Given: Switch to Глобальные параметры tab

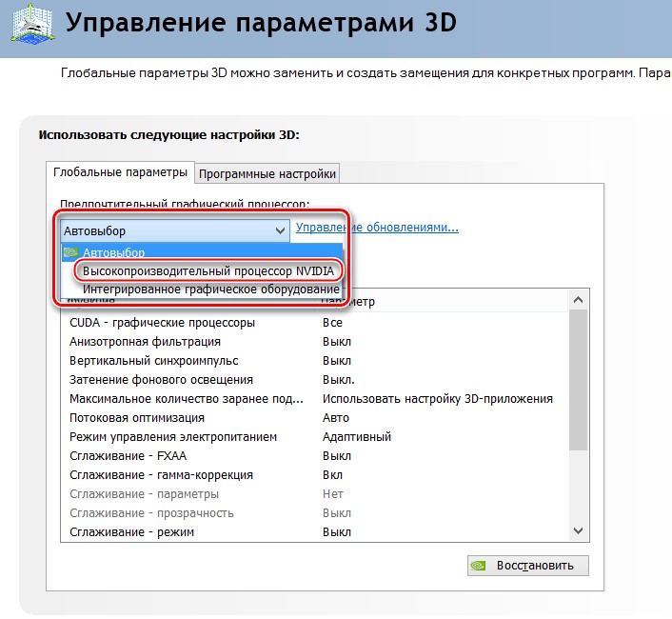Looking at the screenshot, I should pos(120,172).
